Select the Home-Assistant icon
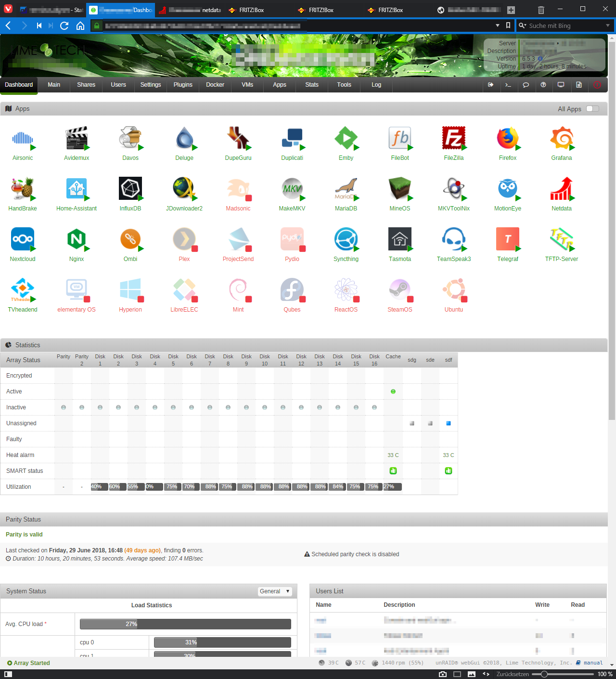Screen dimensions: 616x679 tap(77, 189)
